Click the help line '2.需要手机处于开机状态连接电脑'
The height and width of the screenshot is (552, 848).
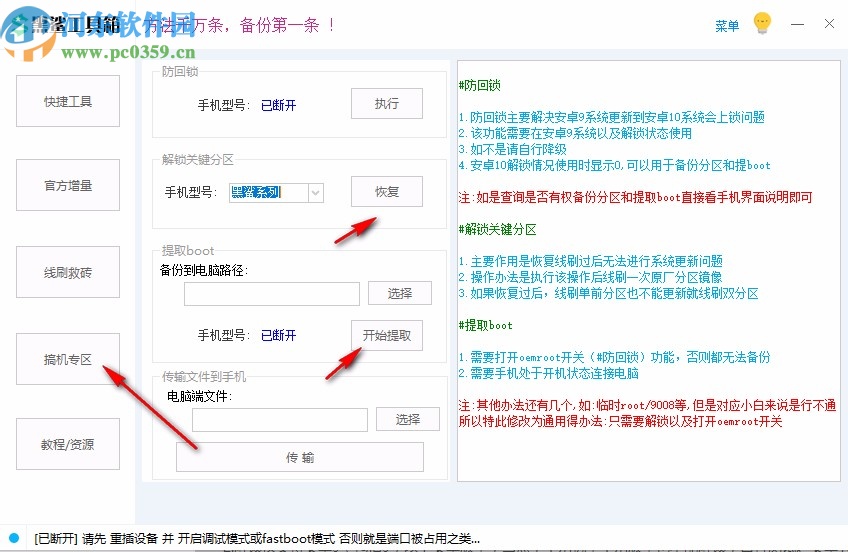click(x=548, y=373)
